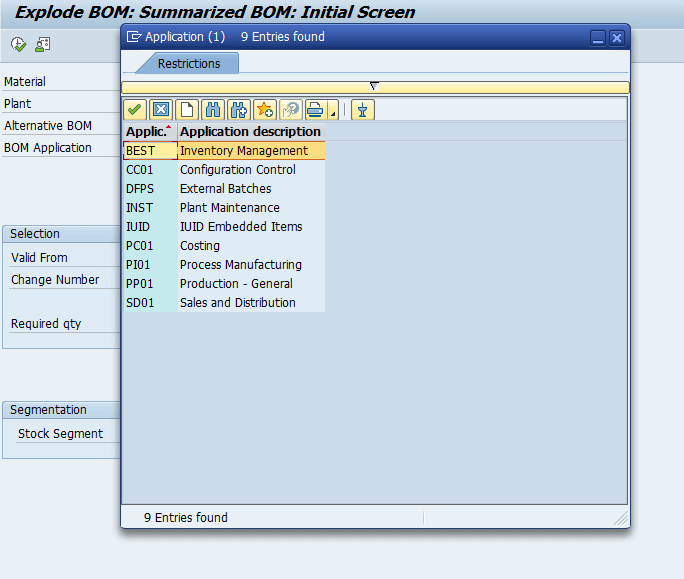Click the Add to Personal List star icon

point(265,110)
